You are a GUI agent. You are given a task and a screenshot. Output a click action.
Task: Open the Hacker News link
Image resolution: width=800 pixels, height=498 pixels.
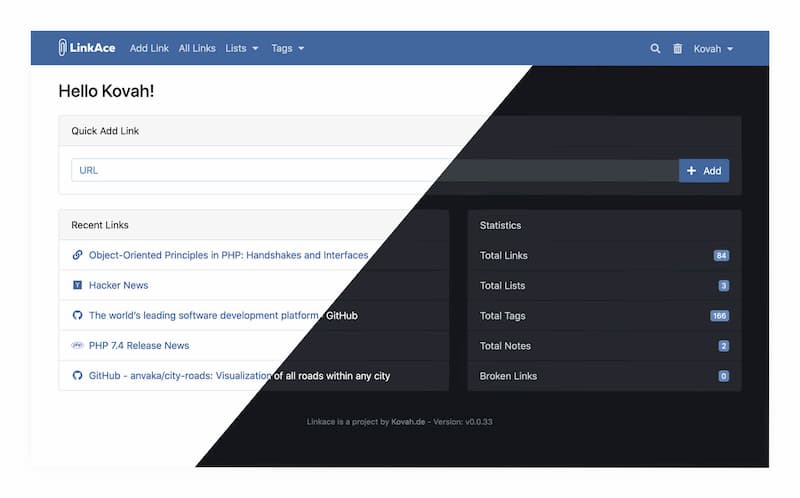click(118, 285)
